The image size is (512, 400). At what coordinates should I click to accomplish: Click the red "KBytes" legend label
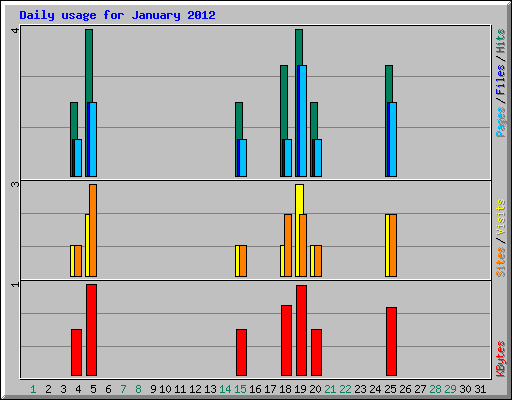[x=500, y=359]
